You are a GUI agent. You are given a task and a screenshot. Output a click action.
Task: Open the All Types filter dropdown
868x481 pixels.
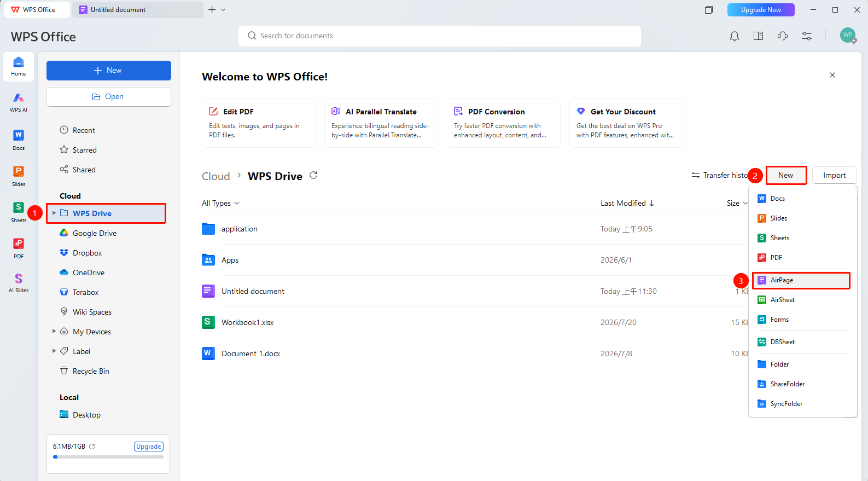point(221,203)
